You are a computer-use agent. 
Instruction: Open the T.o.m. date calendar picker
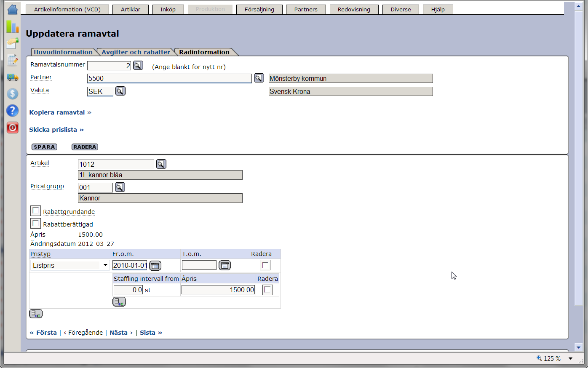(x=225, y=265)
